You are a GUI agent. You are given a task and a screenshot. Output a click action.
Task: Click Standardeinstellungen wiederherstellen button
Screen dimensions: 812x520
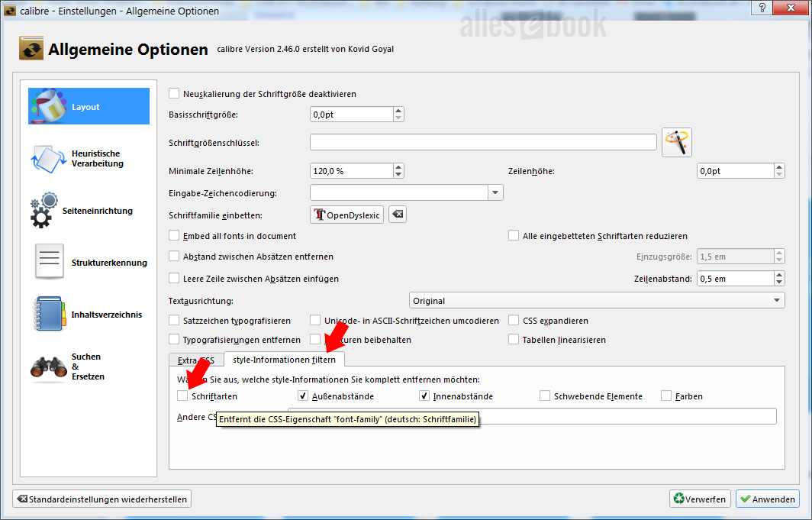102,499
